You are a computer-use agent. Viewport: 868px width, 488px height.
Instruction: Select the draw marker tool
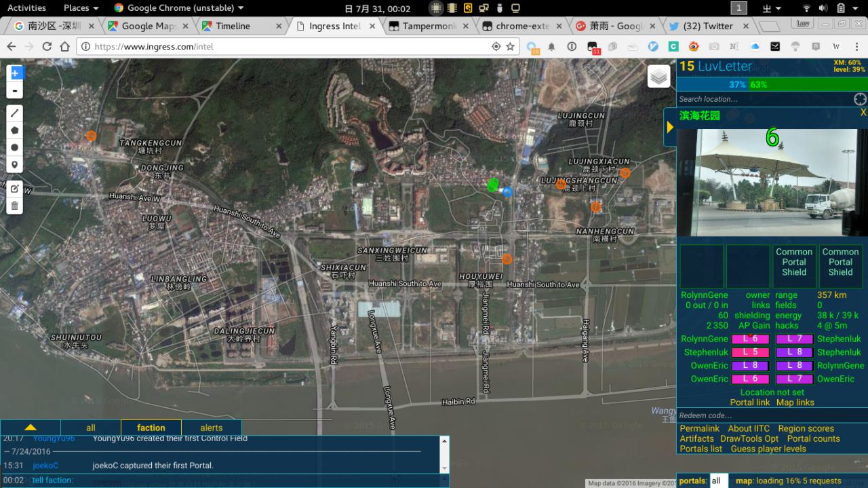tap(14, 165)
